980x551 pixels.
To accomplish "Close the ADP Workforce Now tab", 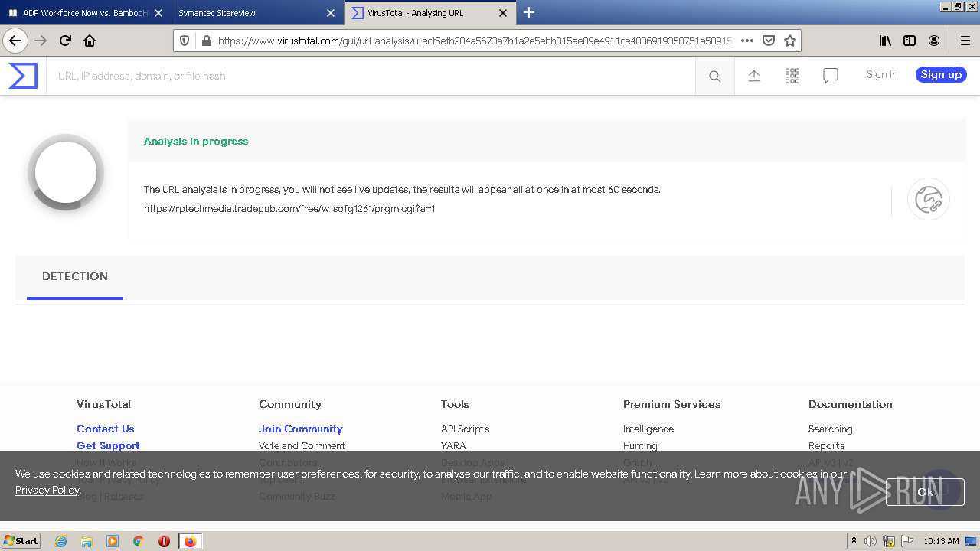I will (x=158, y=13).
